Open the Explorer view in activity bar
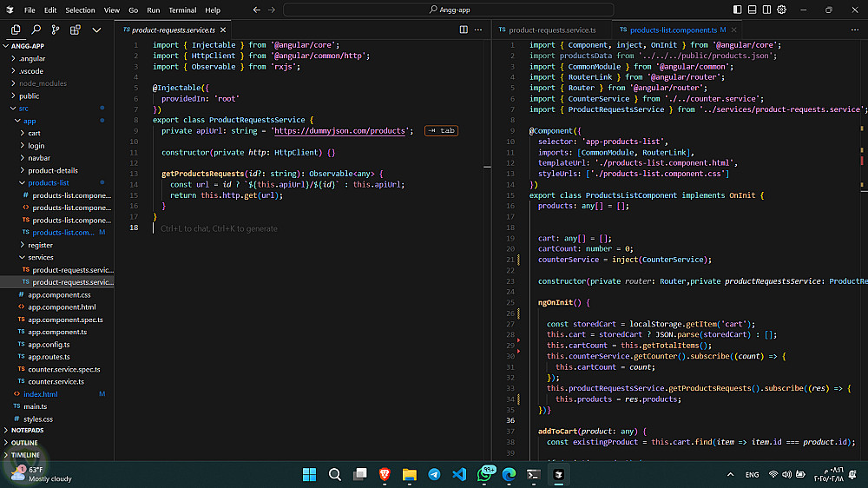This screenshot has height=488, width=868. tap(16, 30)
